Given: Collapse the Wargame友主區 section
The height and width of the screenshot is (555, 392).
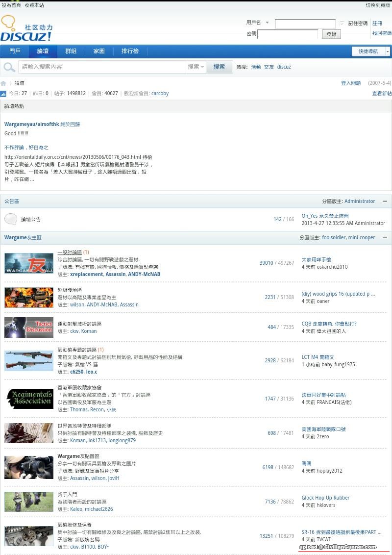Looking at the screenshot, I should pyautogui.click(x=385, y=238).
